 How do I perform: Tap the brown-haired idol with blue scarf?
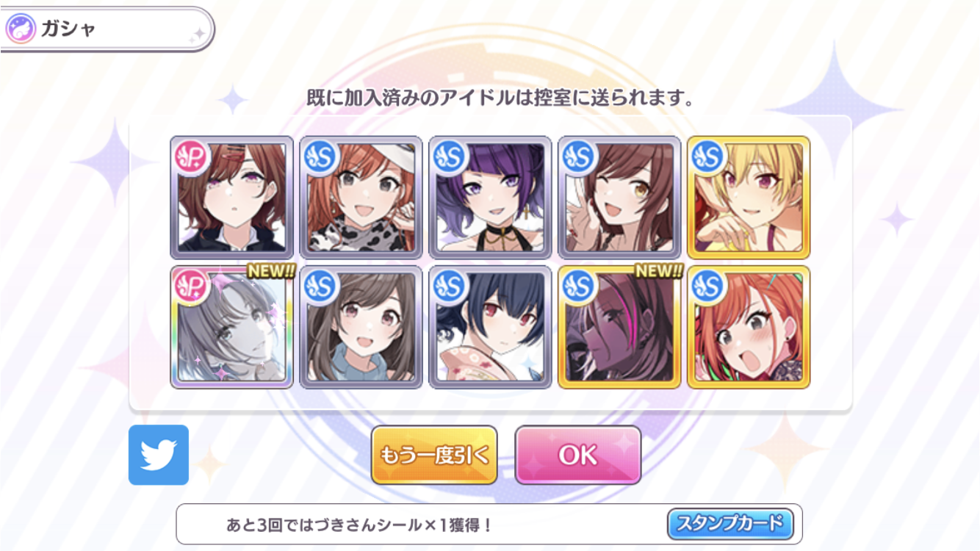pos(361,327)
